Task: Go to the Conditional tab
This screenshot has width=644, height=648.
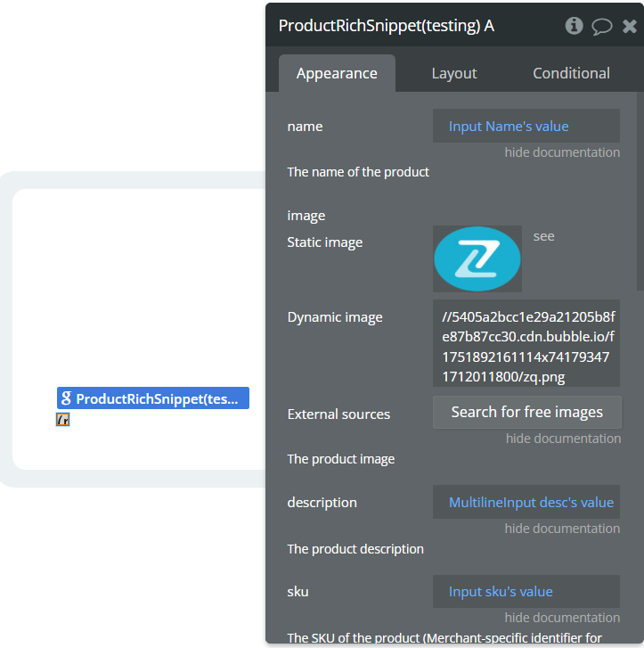Action: [x=571, y=73]
